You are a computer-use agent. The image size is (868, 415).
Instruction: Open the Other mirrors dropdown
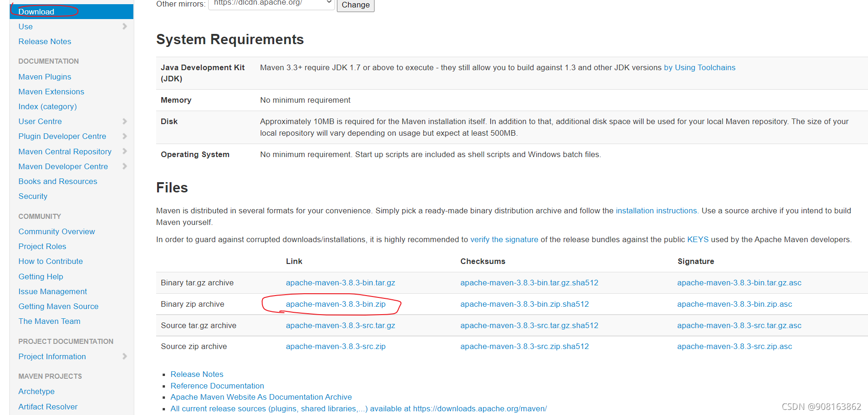(271, 4)
